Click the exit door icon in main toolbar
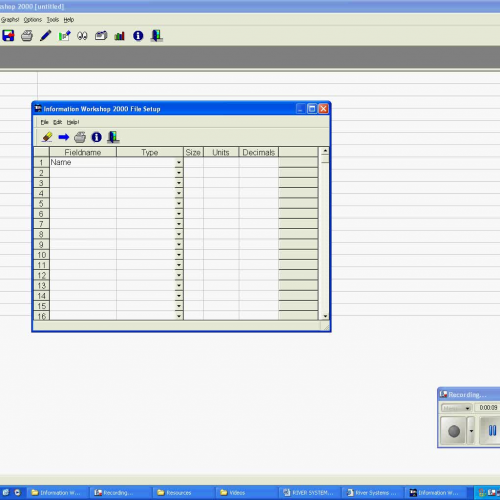 pyautogui.click(x=157, y=35)
